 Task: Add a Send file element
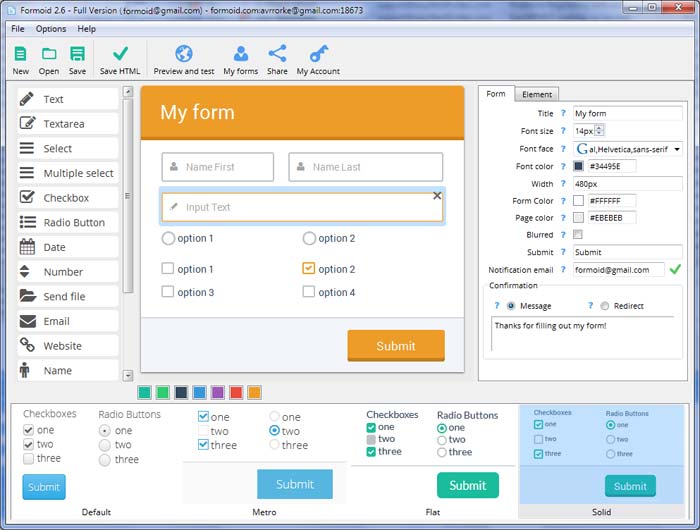(x=68, y=296)
